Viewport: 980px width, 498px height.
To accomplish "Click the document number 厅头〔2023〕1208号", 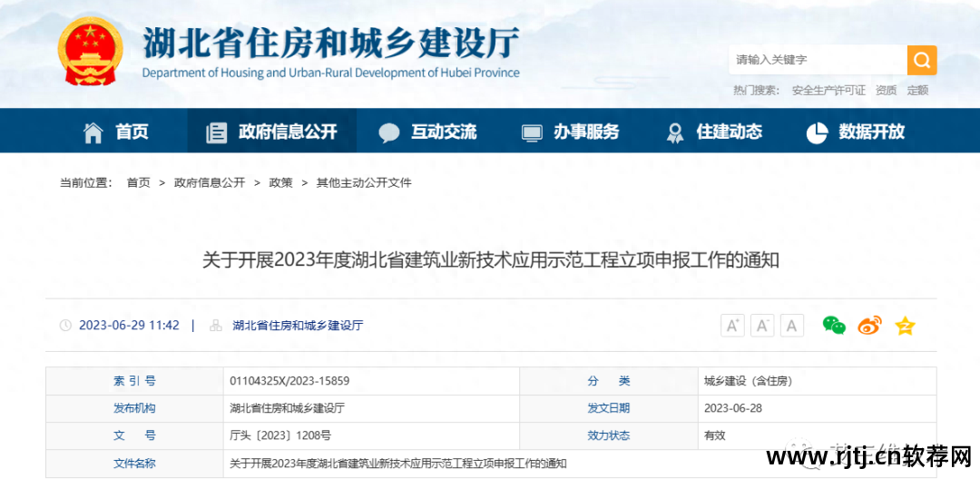I will pyautogui.click(x=280, y=436).
